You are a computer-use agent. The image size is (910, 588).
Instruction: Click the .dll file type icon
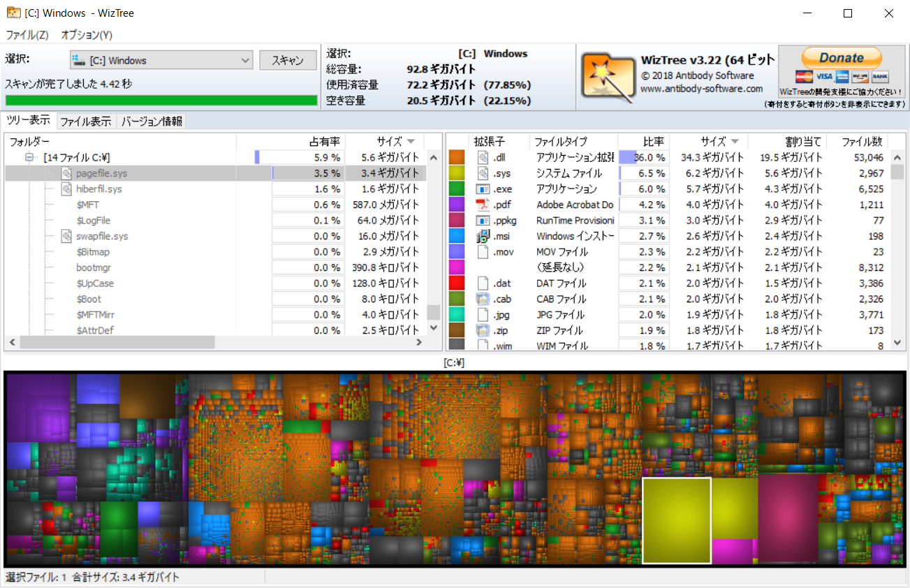(483, 157)
